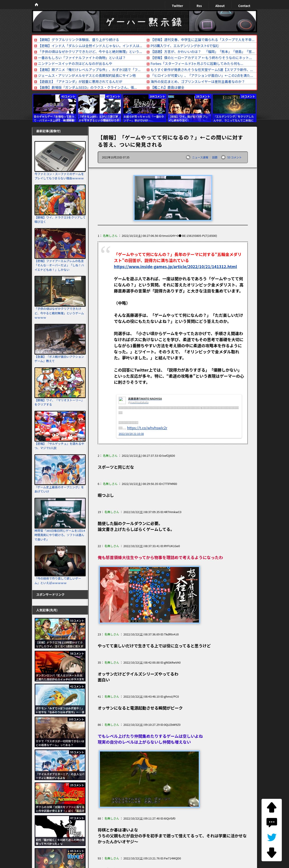Open 『ゲーム史上最高のオープニング』 sidebar link
This screenshot has width=289, height=868.
[59, 489]
